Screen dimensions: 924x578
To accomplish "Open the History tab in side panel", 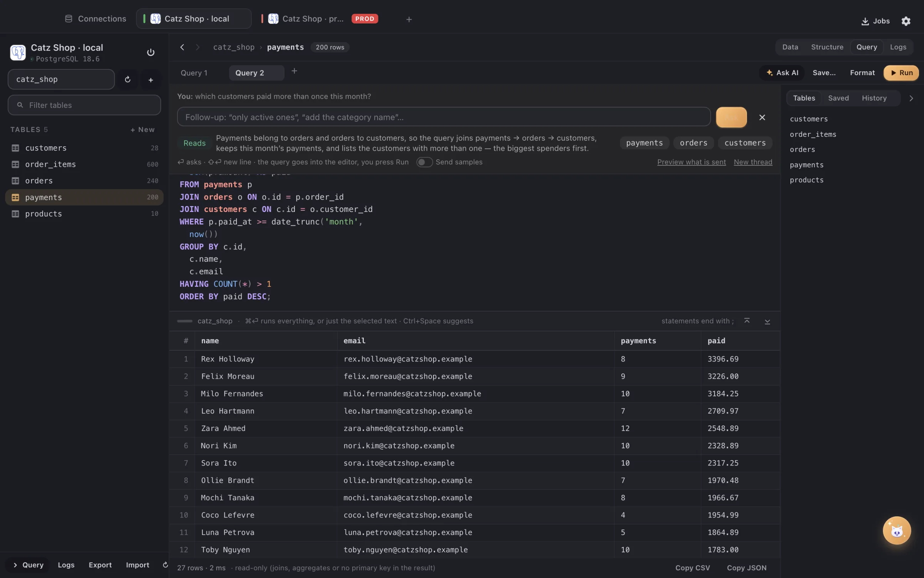I will [874, 98].
